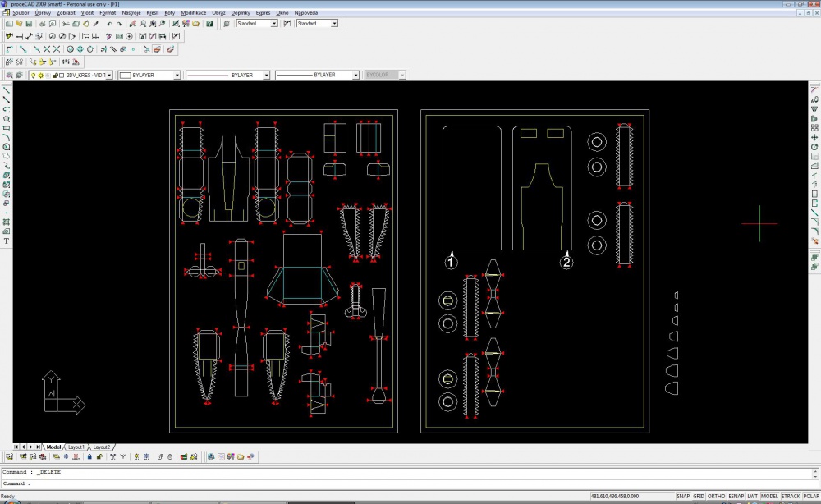The height and width of the screenshot is (504, 821).
Task: Toggle ORTHO mode in status bar
Action: (716, 496)
